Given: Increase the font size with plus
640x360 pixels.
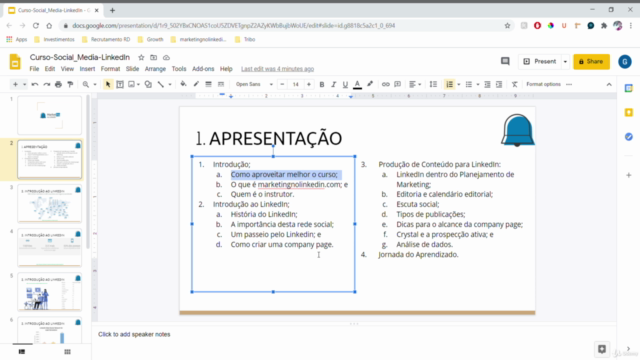Looking at the screenshot, I should (x=309, y=84).
